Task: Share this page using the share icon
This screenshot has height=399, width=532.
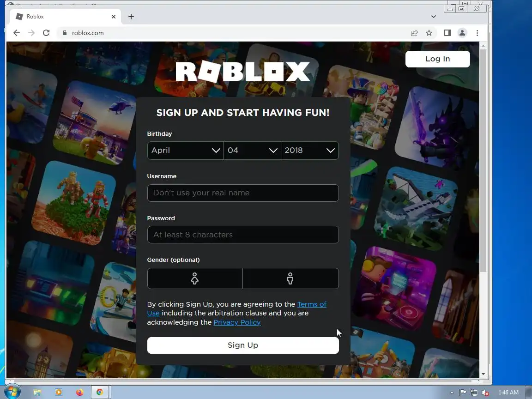Action: point(414,33)
